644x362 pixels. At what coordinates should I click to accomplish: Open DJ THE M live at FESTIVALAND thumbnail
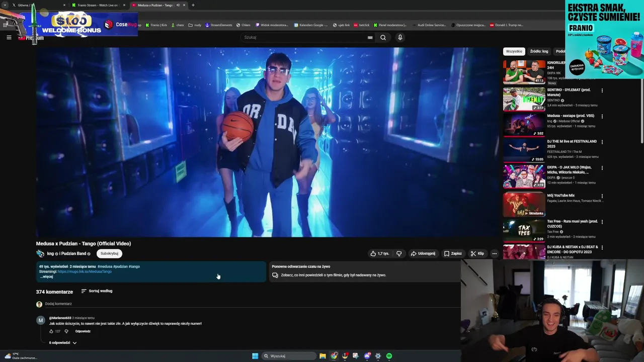(x=524, y=150)
